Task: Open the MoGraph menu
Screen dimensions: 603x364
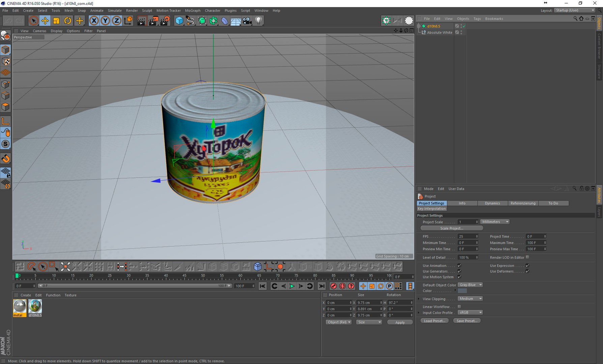Action: pyautogui.click(x=193, y=10)
